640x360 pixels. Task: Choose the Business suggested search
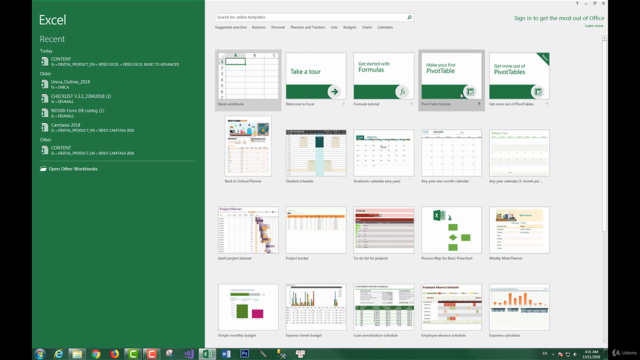[259, 27]
